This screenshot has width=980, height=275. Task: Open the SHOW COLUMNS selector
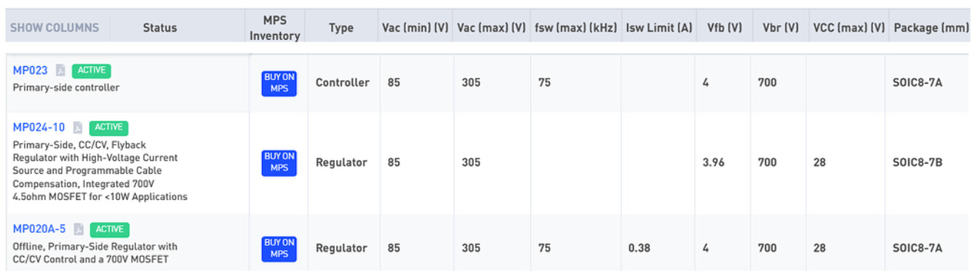[55, 28]
